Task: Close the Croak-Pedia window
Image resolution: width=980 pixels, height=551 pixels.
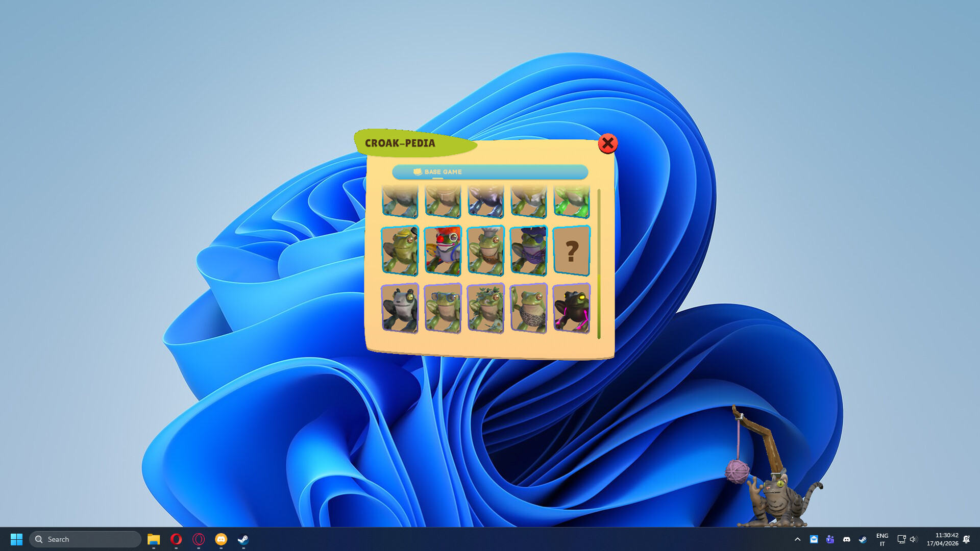Action: (x=607, y=143)
